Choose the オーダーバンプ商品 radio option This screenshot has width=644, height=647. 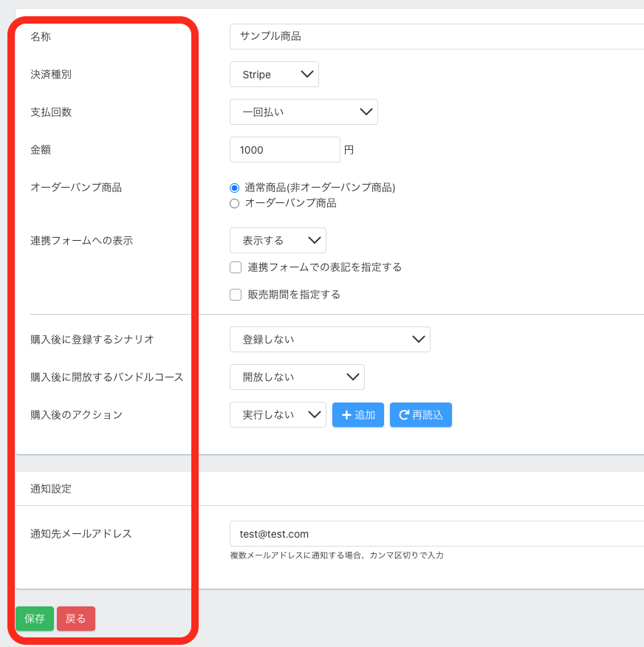pyautogui.click(x=235, y=203)
